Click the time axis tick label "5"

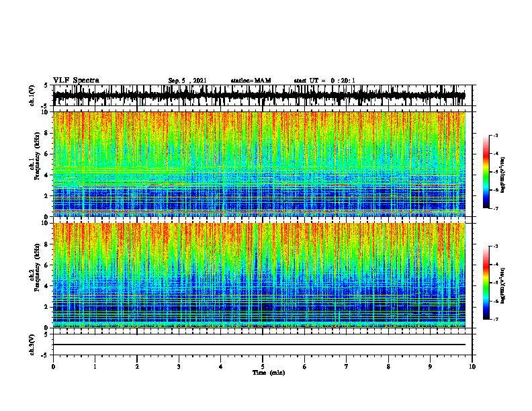click(x=263, y=367)
